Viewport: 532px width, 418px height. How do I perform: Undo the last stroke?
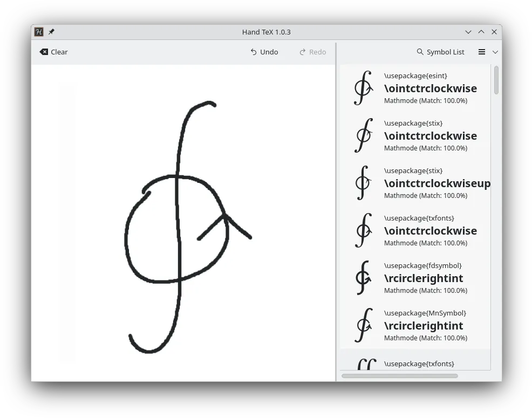[x=264, y=52]
